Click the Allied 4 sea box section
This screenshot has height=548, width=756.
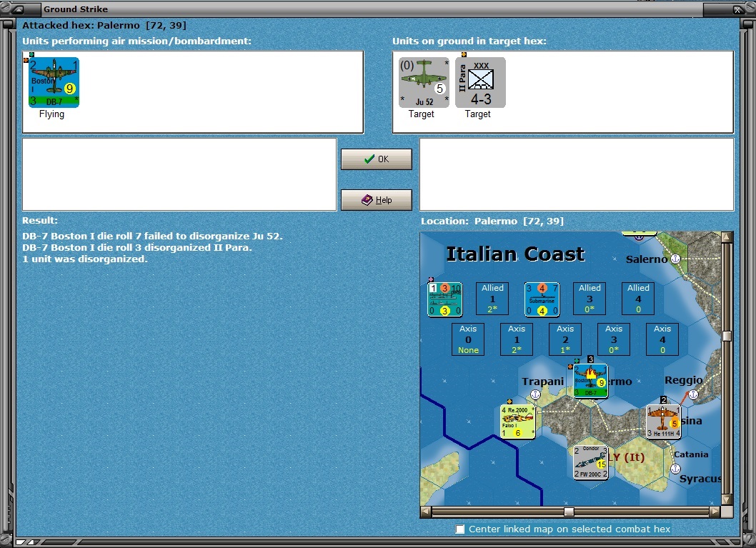tap(638, 299)
